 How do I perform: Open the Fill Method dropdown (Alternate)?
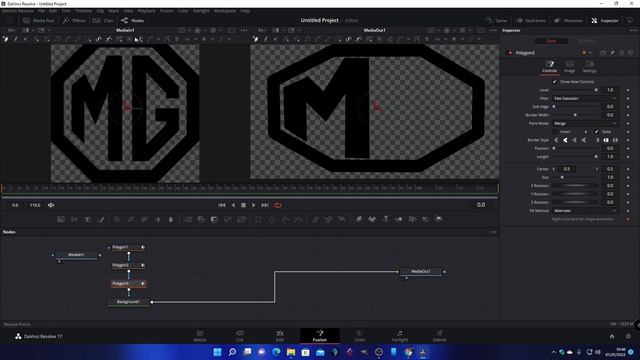pyautogui.click(x=585, y=211)
